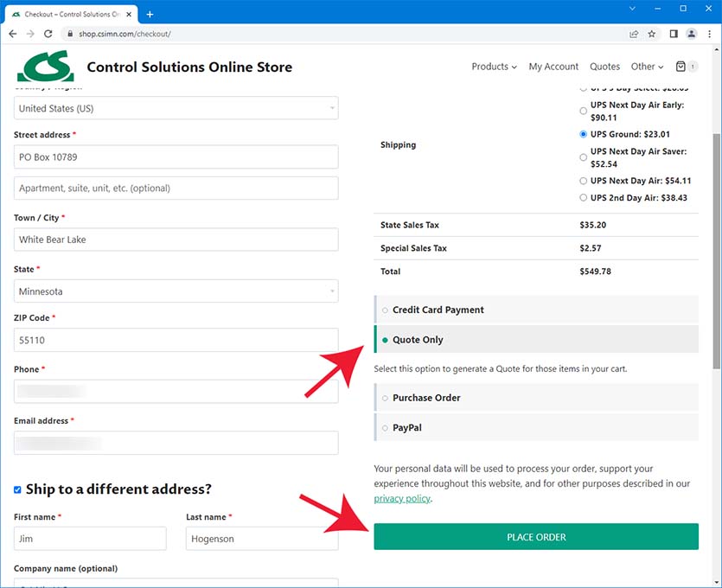Image resolution: width=722 pixels, height=588 pixels.
Task: Click the scrollbar up arrow
Action: [x=717, y=50]
